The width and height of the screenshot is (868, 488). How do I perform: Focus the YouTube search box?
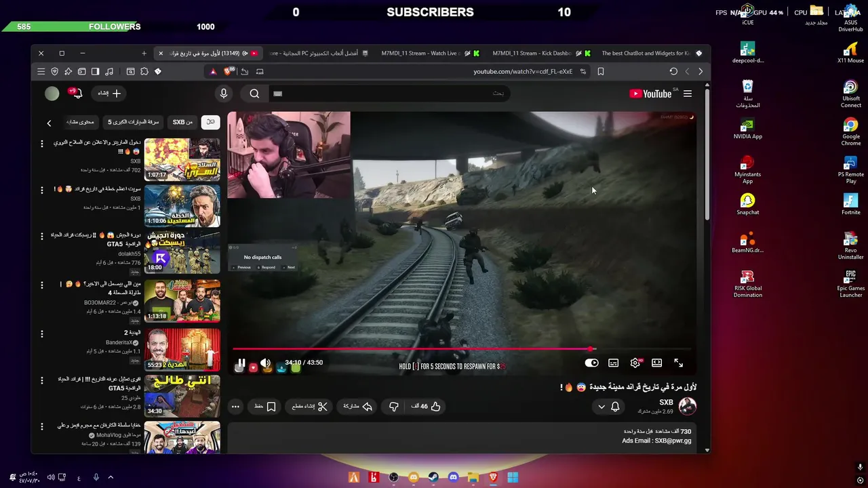390,94
